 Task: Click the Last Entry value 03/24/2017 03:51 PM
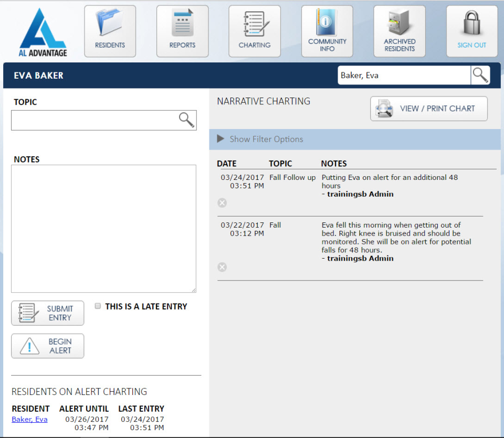pos(142,423)
